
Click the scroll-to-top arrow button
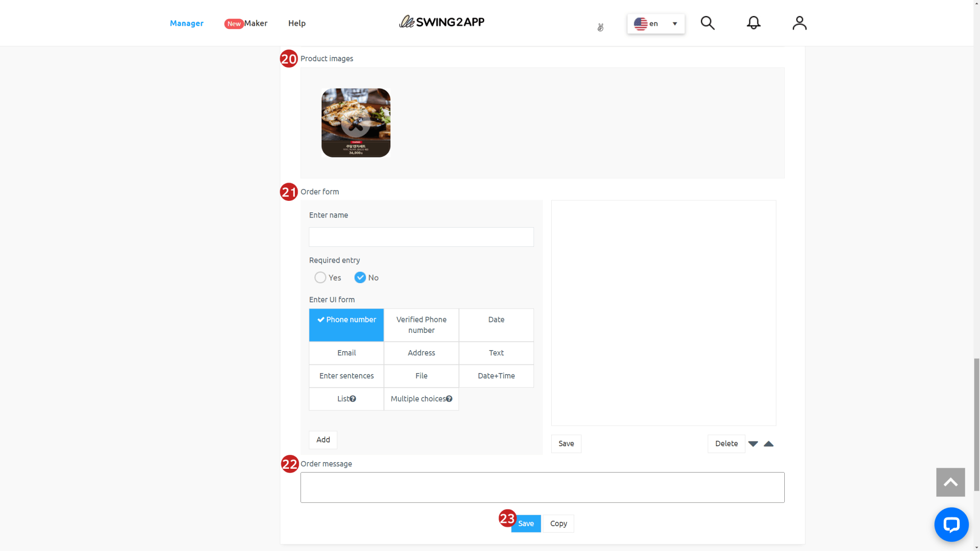[x=950, y=483]
